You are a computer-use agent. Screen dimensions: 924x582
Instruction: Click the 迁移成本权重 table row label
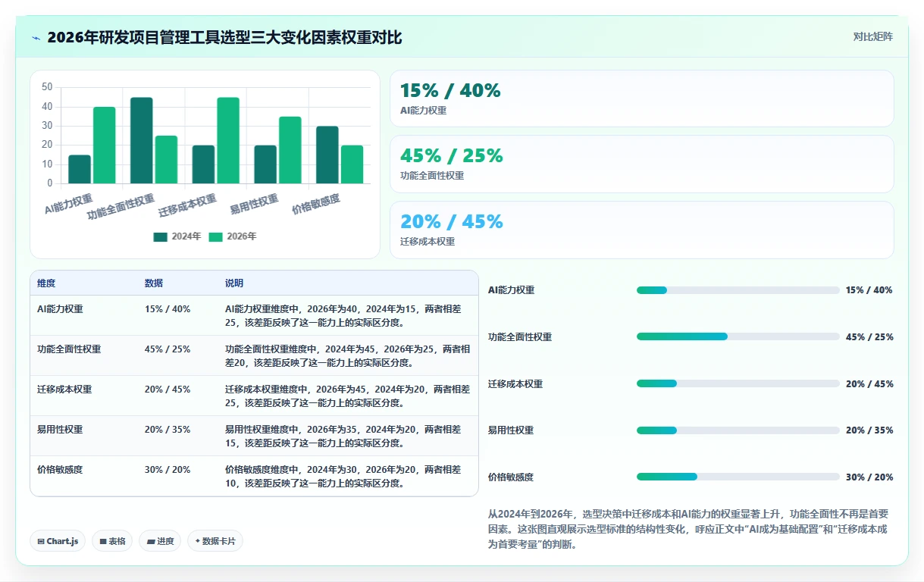64,390
